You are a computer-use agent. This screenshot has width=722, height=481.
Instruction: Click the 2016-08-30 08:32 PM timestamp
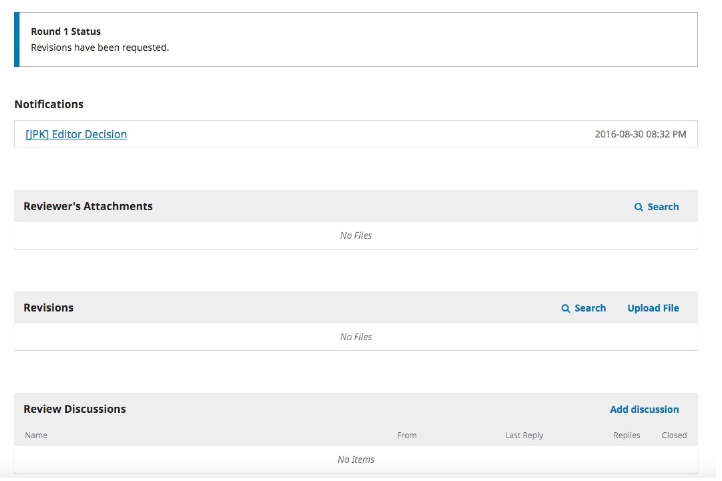tap(640, 134)
